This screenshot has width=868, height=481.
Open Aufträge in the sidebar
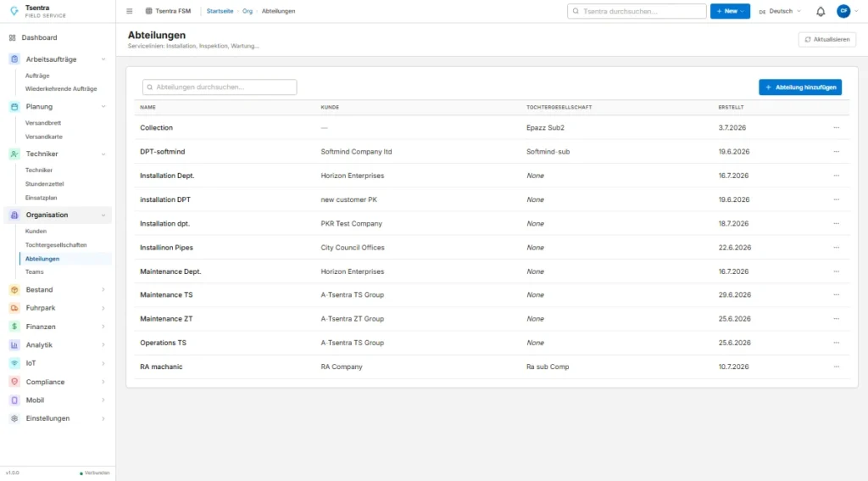pyautogui.click(x=37, y=76)
